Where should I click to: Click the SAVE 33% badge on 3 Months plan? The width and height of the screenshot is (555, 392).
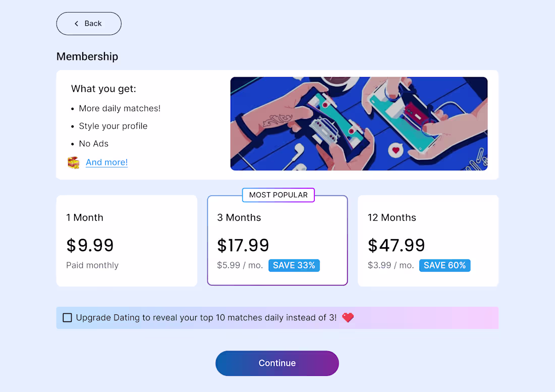coord(294,265)
